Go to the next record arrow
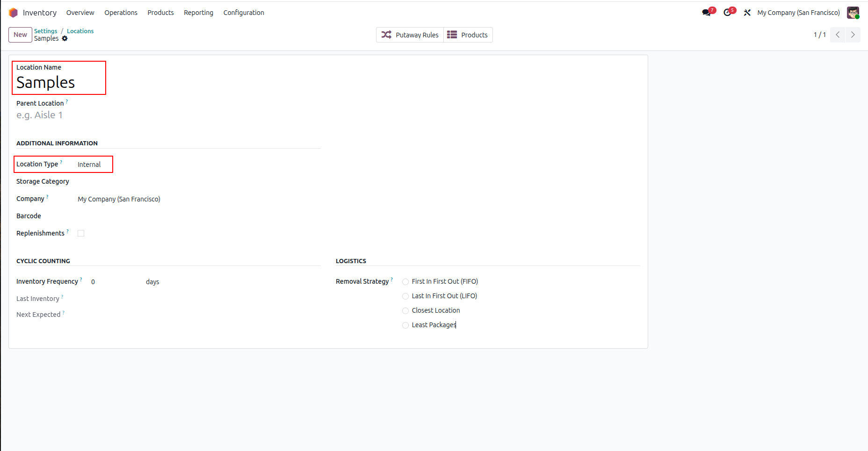This screenshot has height=451, width=868. pos(853,35)
